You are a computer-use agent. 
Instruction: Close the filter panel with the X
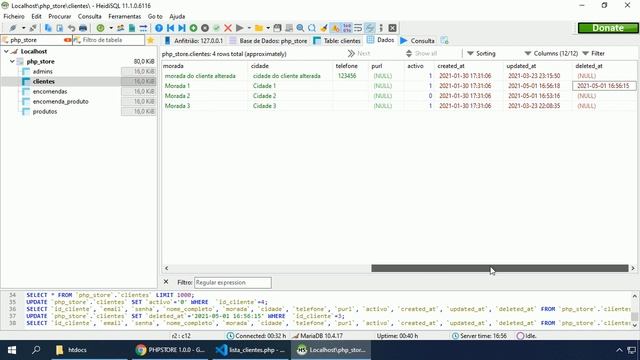166,282
